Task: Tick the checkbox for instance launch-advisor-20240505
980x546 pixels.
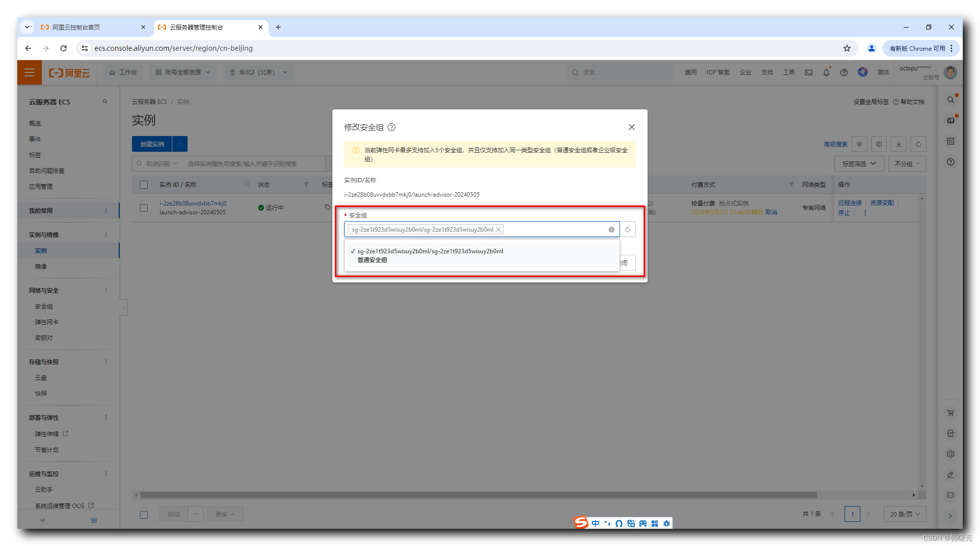Action: (144, 208)
